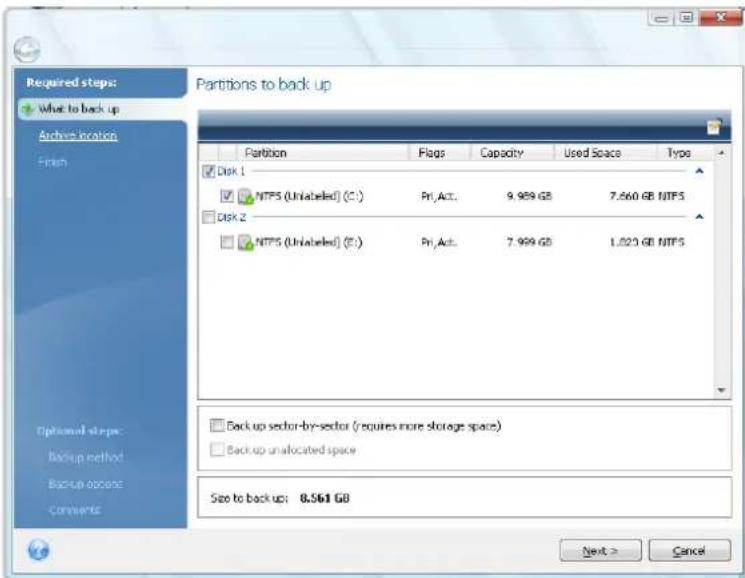The image size is (745, 578).
Task: Sort by the Used Space column header
Action: click(x=605, y=153)
